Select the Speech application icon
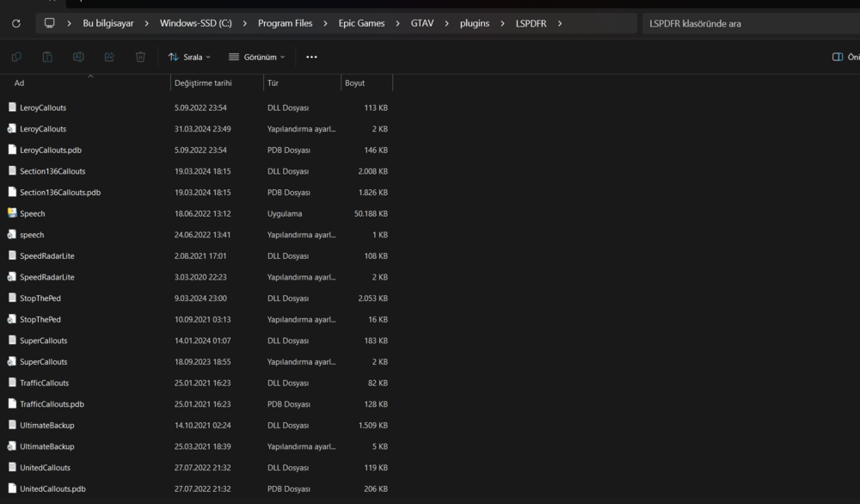The height and width of the screenshot is (504, 860). click(x=12, y=212)
